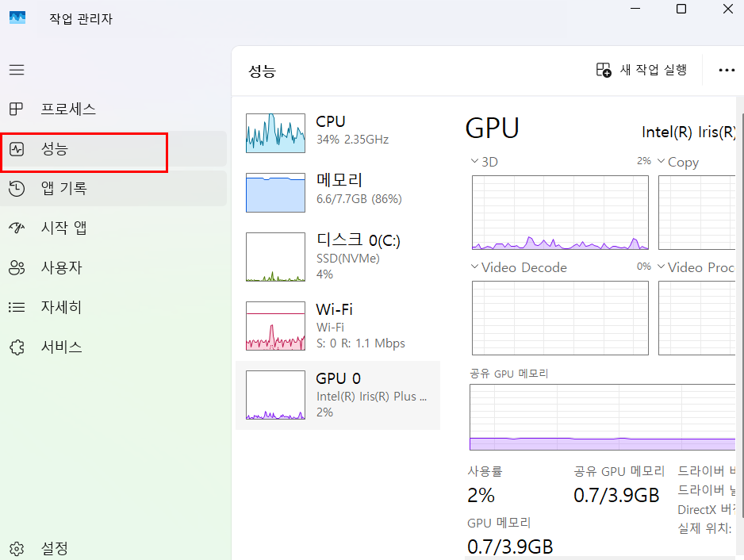
Task: Click the 성능 page title
Action: click(263, 71)
